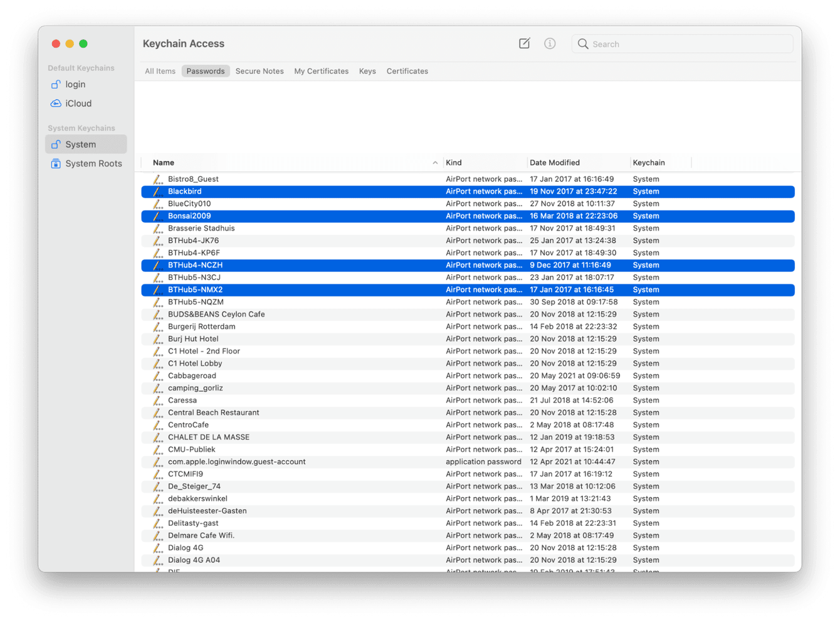
Task: Click the key icon beside Blackbird
Action: [157, 191]
